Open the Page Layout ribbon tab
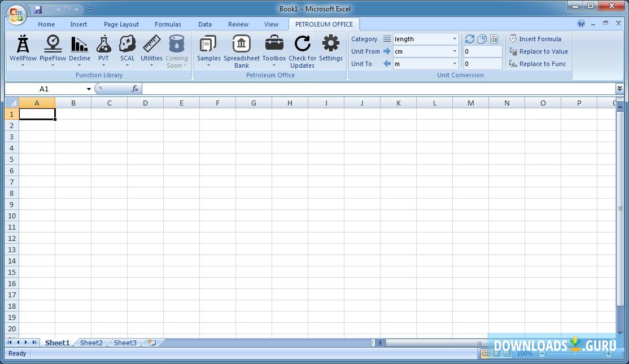Image resolution: width=629 pixels, height=364 pixels. coord(121,24)
